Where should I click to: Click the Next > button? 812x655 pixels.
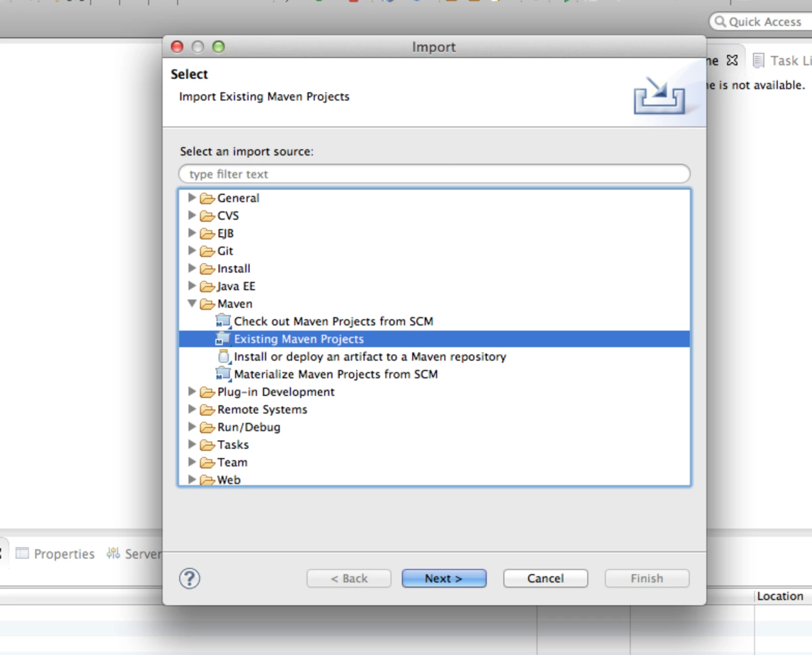pyautogui.click(x=444, y=578)
